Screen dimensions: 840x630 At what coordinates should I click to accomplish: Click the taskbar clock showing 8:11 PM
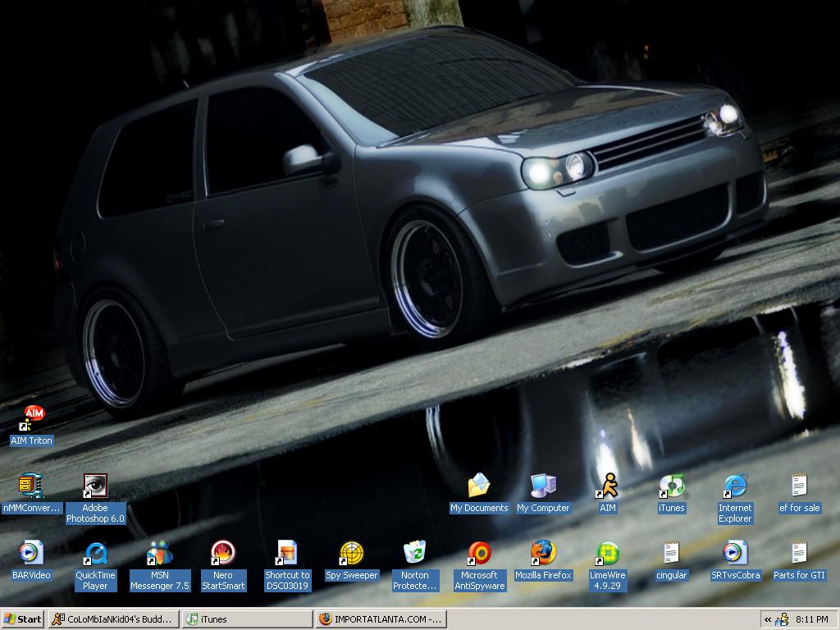811,619
